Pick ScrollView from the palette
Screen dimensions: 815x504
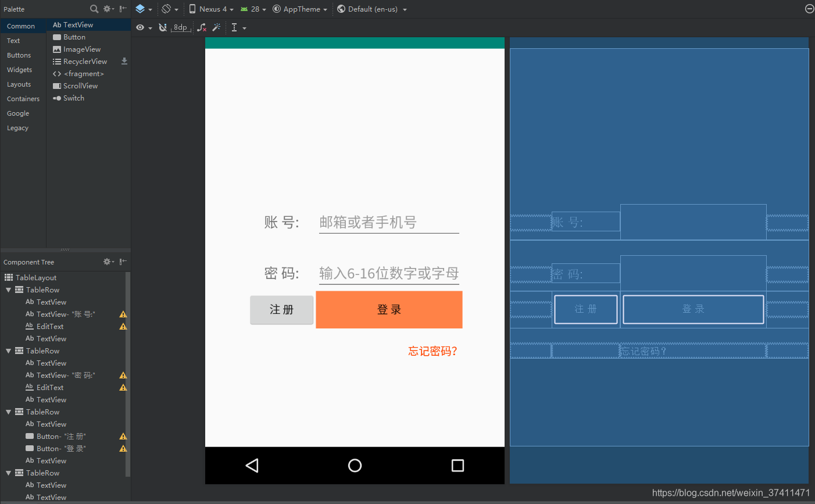[88, 86]
